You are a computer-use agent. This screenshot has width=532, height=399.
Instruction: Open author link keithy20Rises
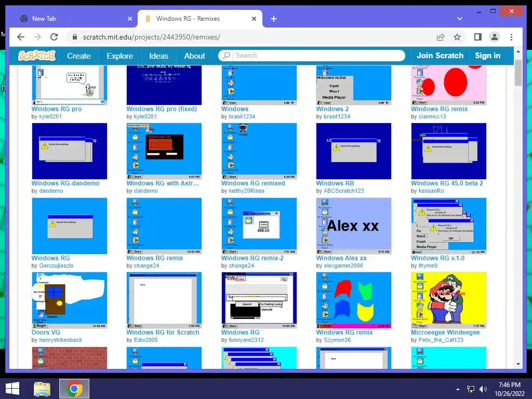246,191
